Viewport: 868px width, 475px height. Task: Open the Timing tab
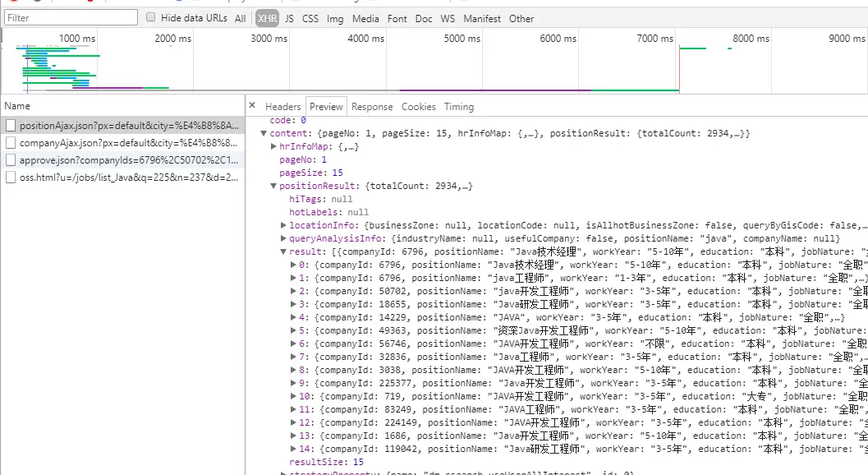(x=459, y=106)
